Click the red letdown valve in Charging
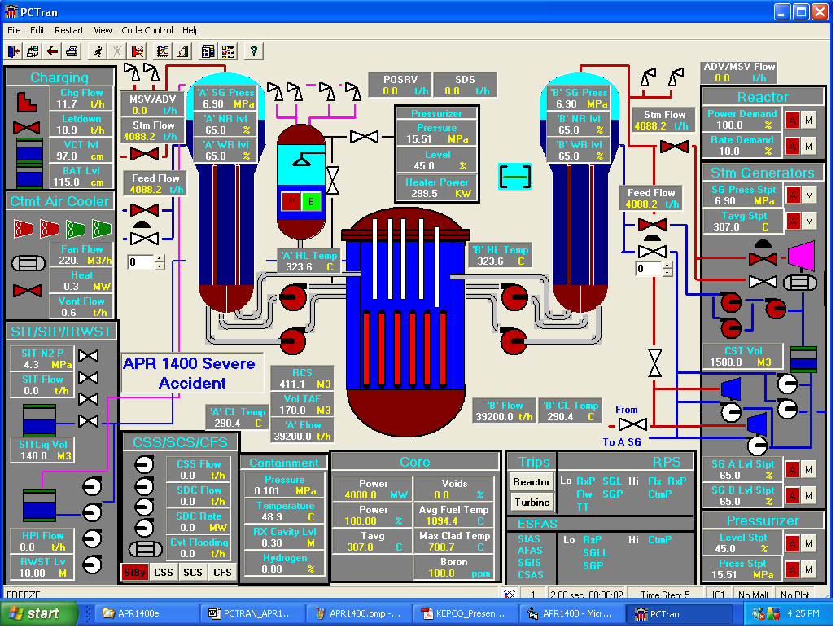Viewport: 840px width, 628px height. click(26, 128)
